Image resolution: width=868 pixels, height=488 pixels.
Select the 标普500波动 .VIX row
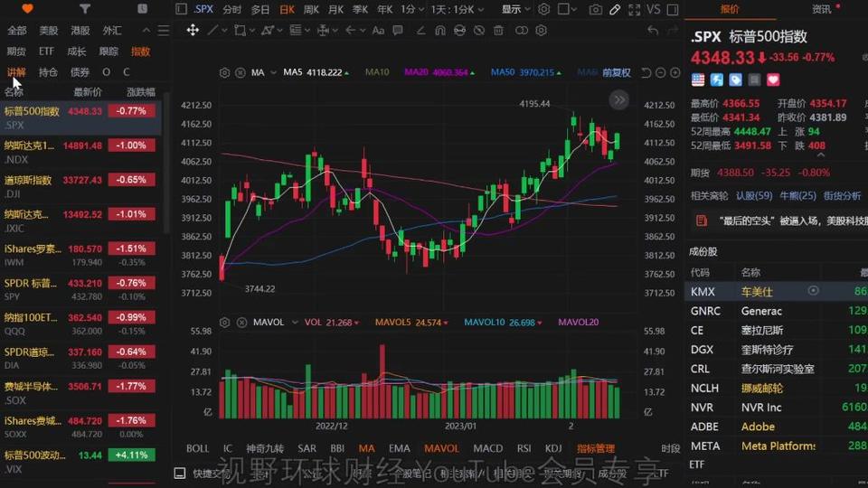(80, 462)
